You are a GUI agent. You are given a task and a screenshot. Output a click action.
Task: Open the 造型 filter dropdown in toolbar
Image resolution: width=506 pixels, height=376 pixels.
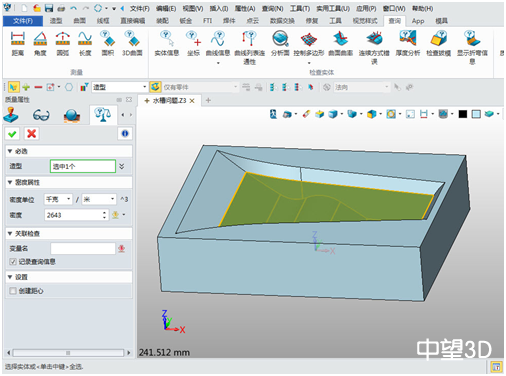120,87
